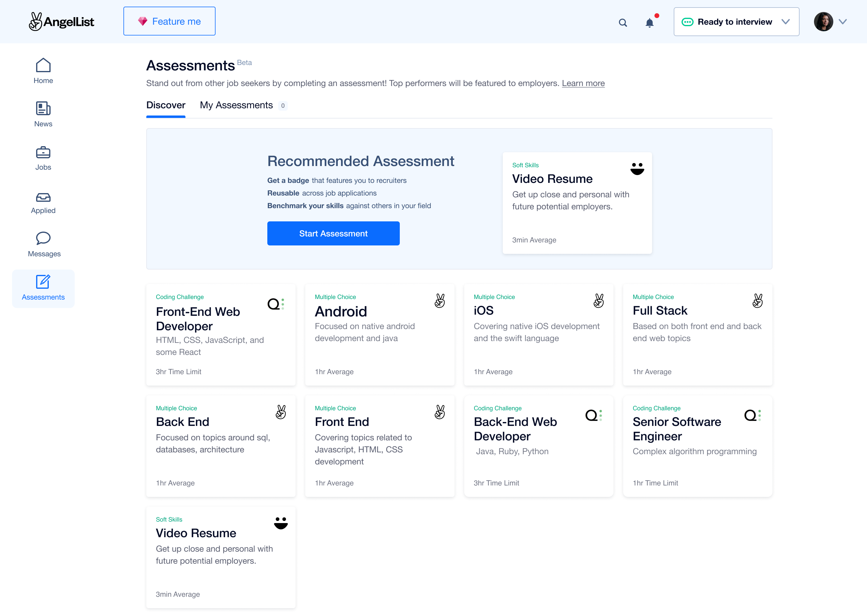Open the profile avatar dropdown chevron

843,22
